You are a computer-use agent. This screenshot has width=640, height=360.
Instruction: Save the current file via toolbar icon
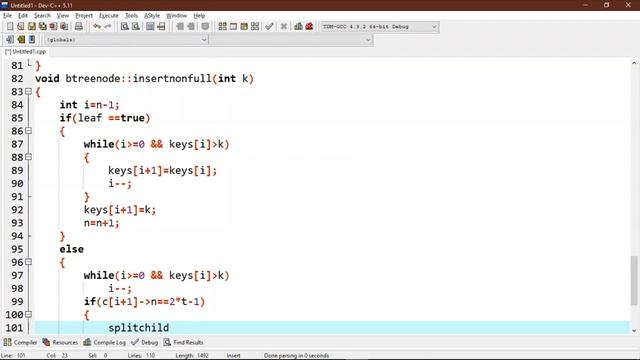coord(31,27)
